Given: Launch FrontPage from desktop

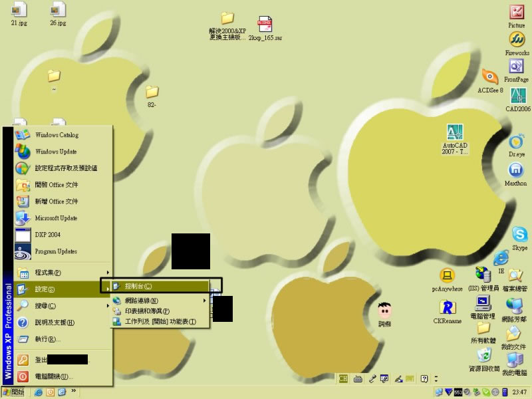Looking at the screenshot, I should 516,70.
